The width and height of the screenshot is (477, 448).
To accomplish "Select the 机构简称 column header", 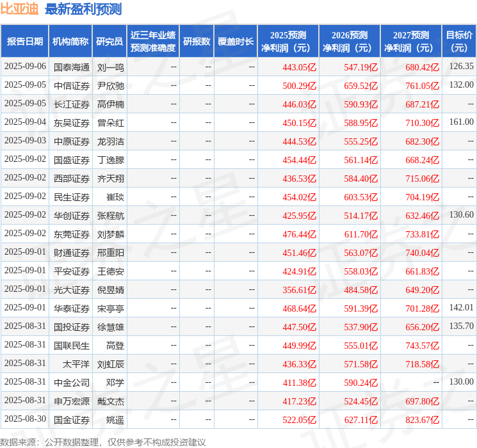I will point(70,42).
